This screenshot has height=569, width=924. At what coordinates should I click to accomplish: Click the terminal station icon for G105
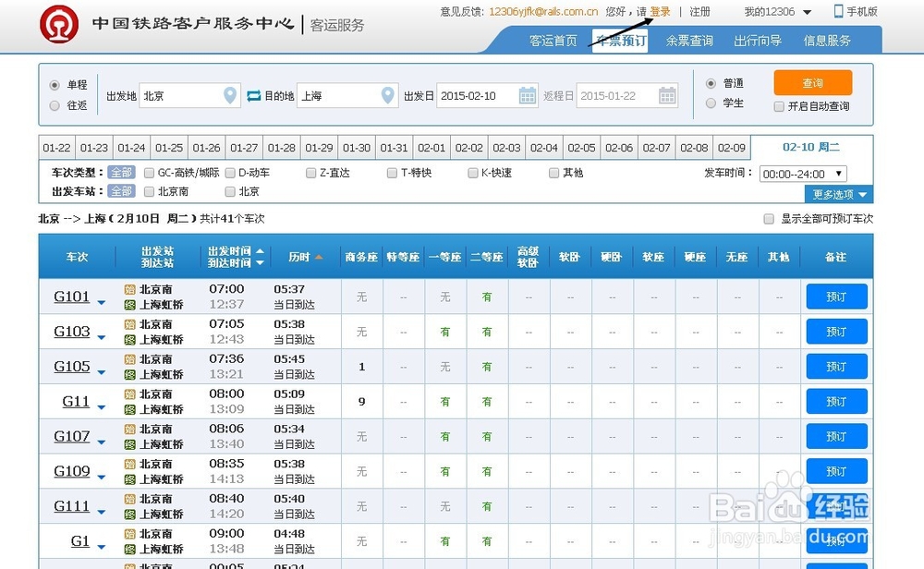[x=129, y=375]
